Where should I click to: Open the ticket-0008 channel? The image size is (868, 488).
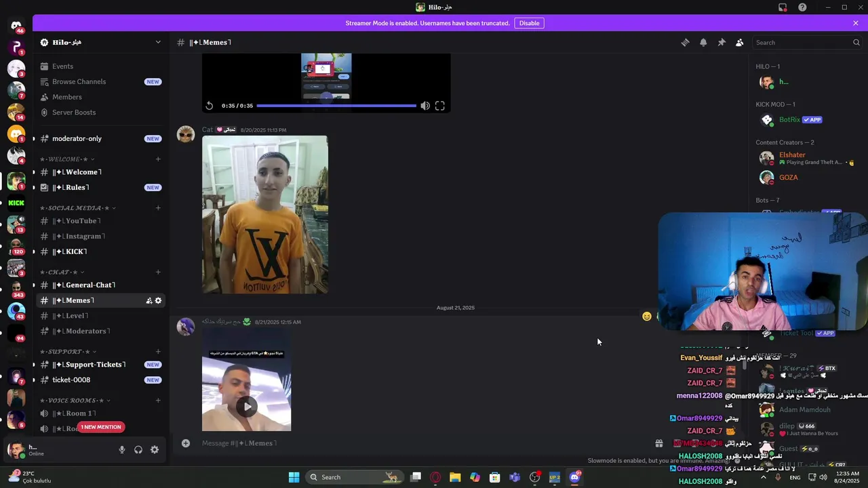point(100,380)
